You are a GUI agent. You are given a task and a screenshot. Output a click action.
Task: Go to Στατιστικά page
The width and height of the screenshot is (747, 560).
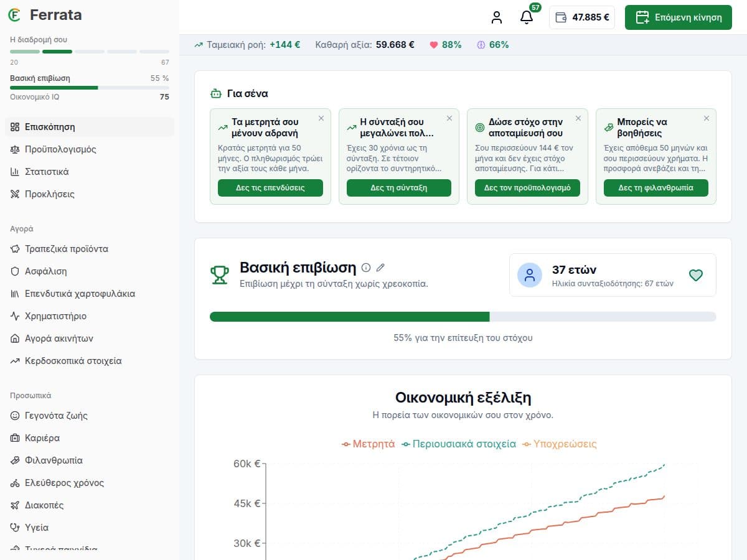(90, 172)
